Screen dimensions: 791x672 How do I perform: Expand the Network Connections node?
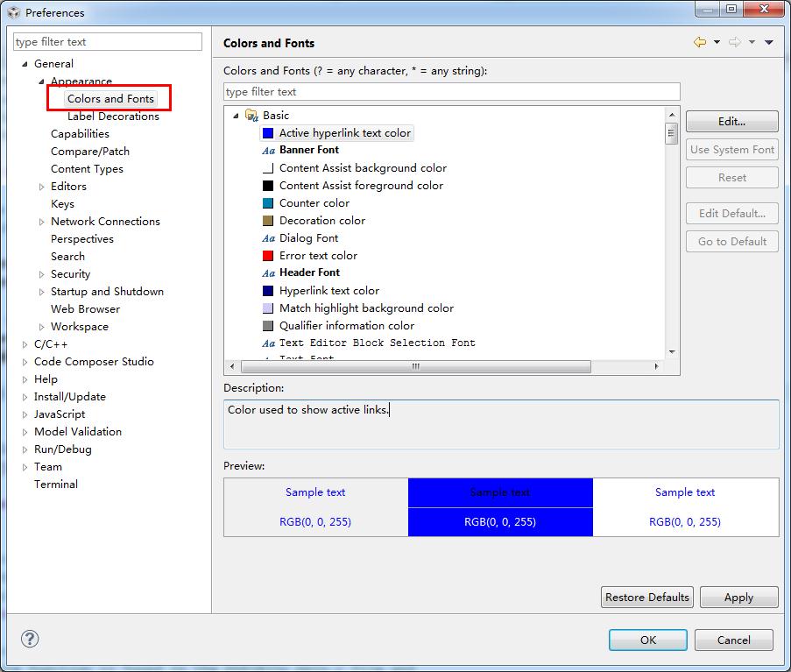tap(41, 222)
